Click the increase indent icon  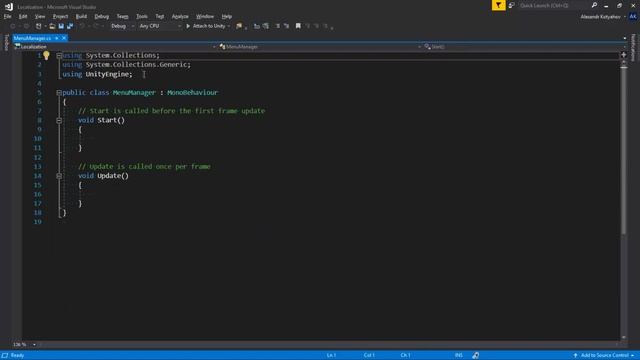287,26
